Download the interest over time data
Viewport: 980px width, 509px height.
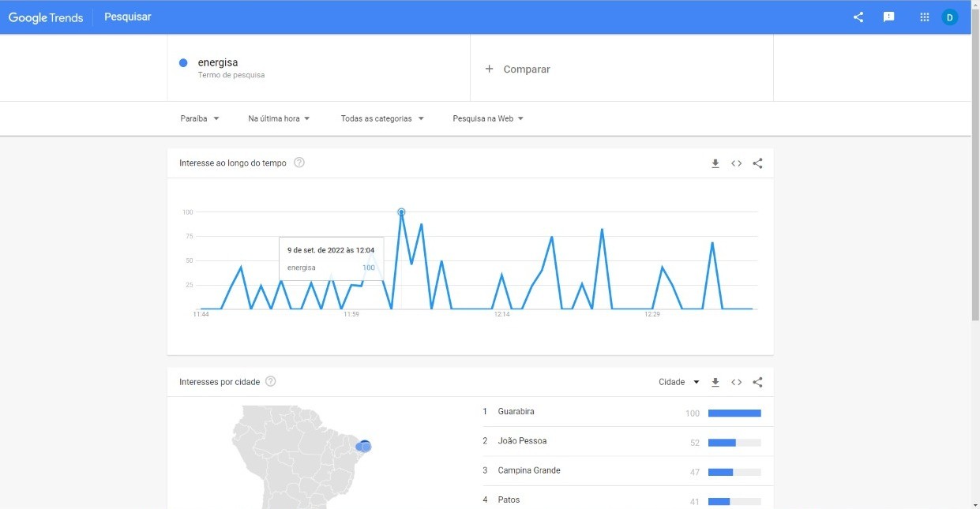click(x=715, y=163)
